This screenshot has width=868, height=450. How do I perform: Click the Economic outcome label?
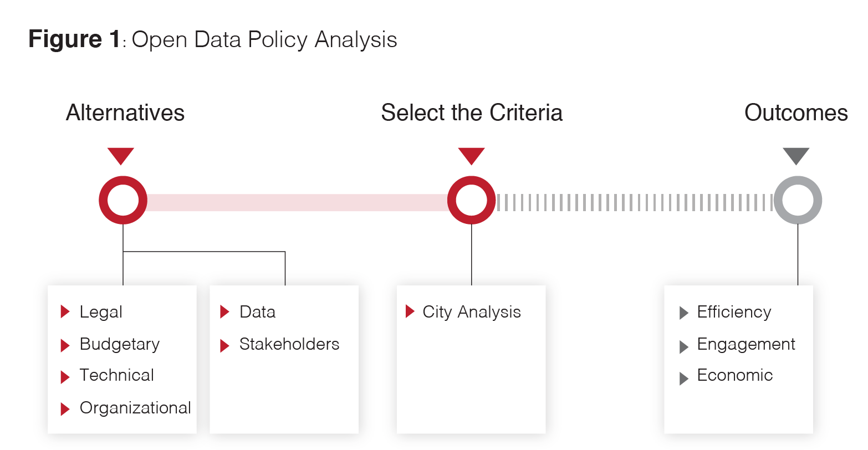[x=735, y=375]
